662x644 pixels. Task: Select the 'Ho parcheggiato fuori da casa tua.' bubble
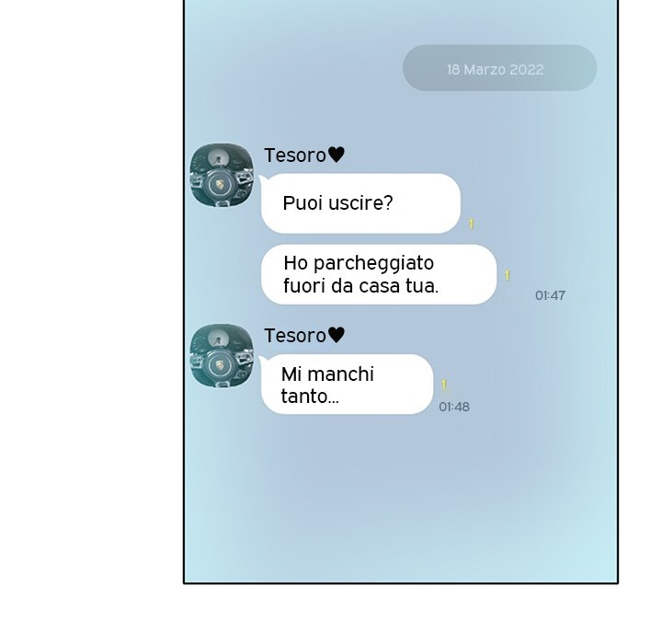(379, 274)
